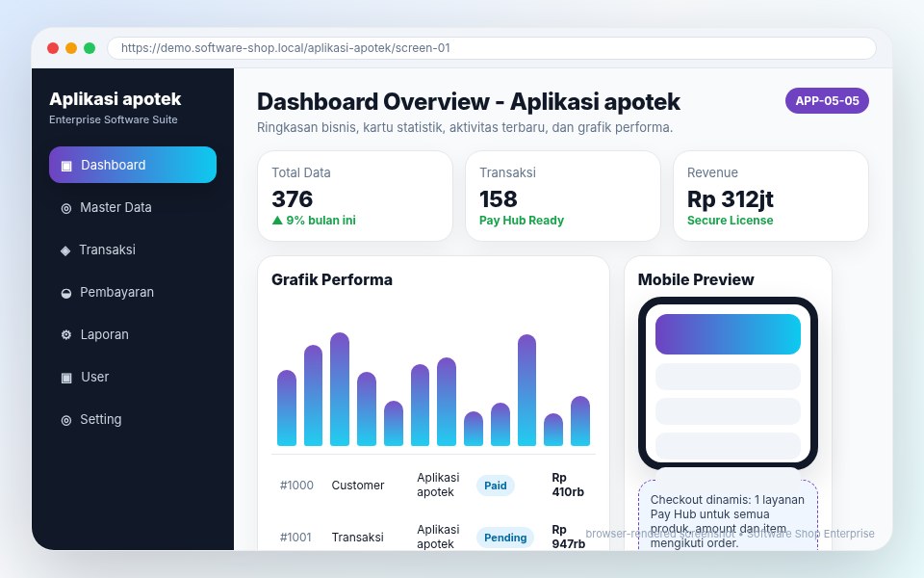
Task: Open the Master Data menu item
Action: 133,207
